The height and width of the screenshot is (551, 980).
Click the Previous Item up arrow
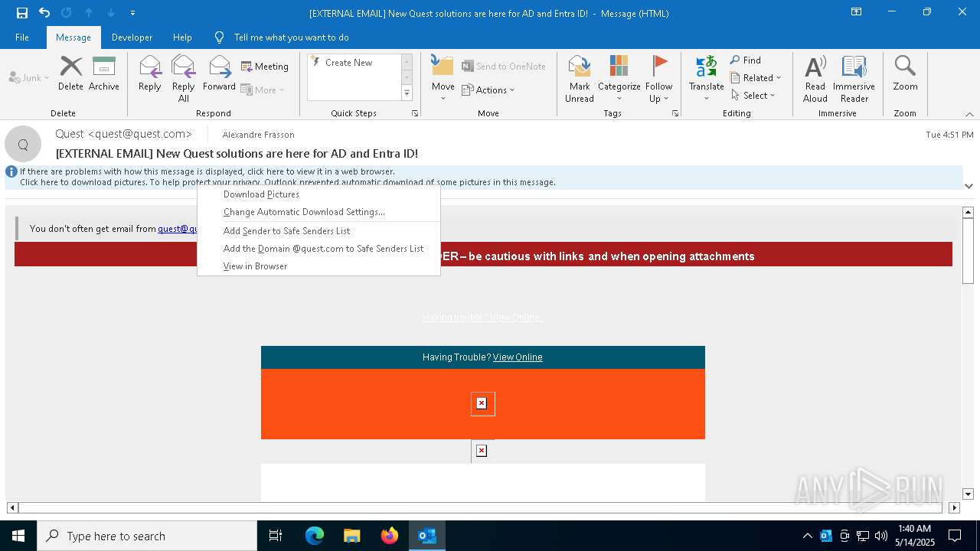(x=89, y=13)
